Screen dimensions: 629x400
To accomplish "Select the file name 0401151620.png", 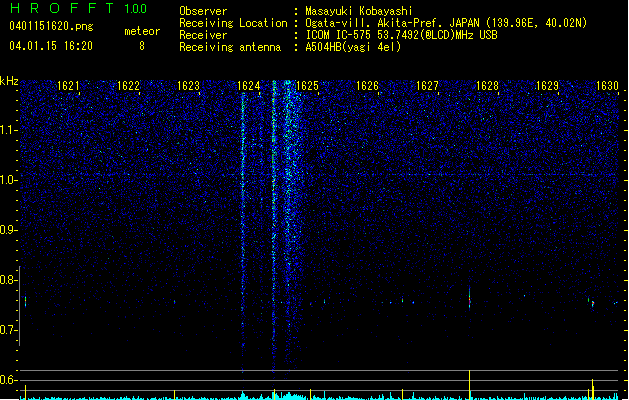I will tap(51, 27).
